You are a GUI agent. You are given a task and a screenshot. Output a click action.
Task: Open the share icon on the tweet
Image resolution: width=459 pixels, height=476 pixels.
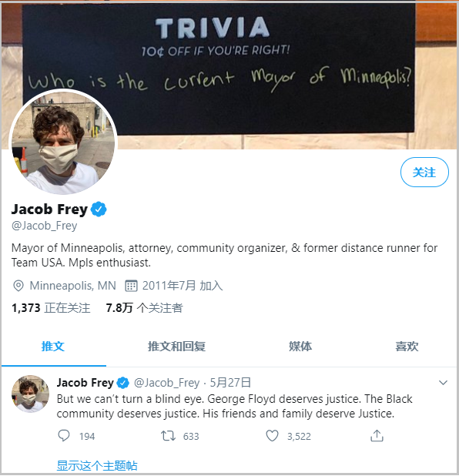click(377, 436)
